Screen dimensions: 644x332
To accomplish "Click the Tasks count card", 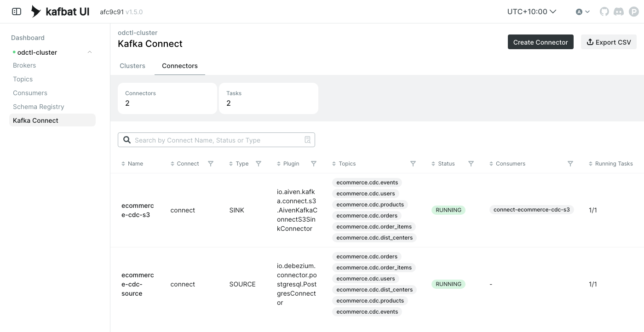I will pyautogui.click(x=269, y=98).
